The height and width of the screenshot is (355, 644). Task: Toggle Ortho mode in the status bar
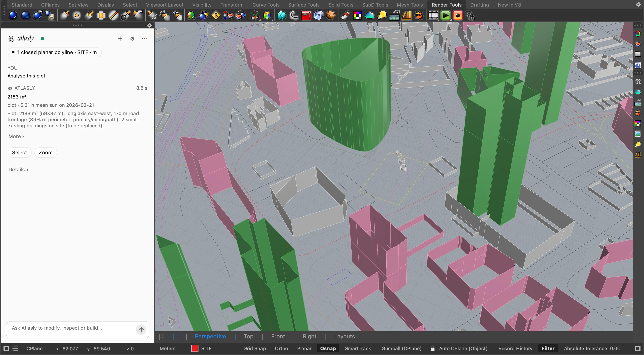tap(281, 348)
